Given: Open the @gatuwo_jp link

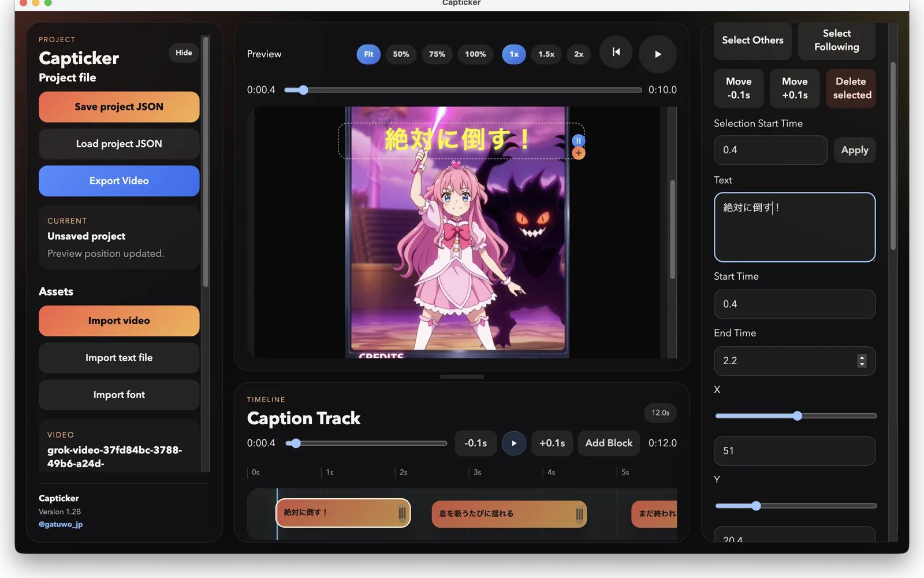Looking at the screenshot, I should 61,524.
